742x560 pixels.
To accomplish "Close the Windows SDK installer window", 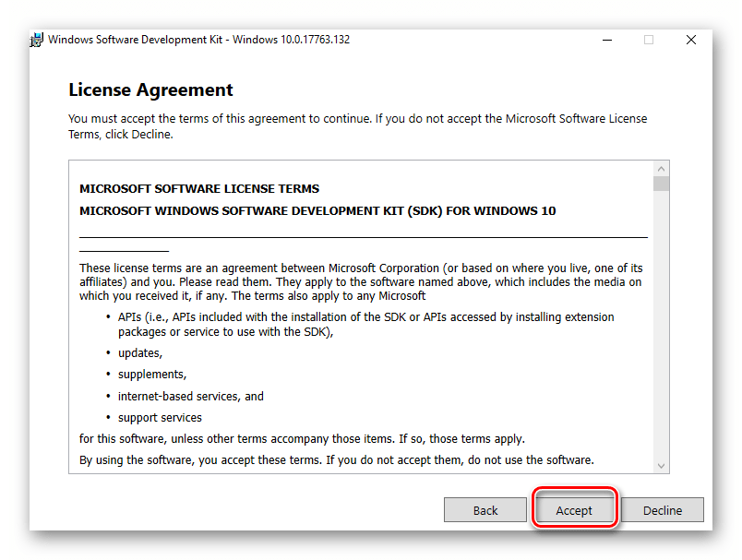I will [690, 40].
